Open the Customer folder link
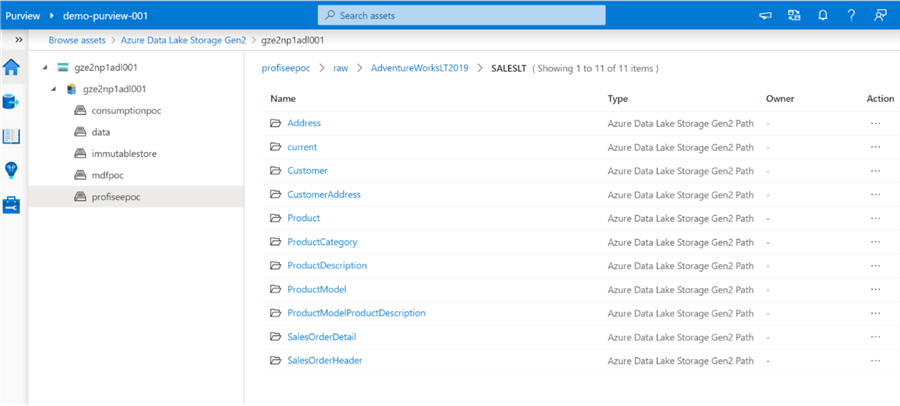The height and width of the screenshot is (406, 900). [309, 170]
